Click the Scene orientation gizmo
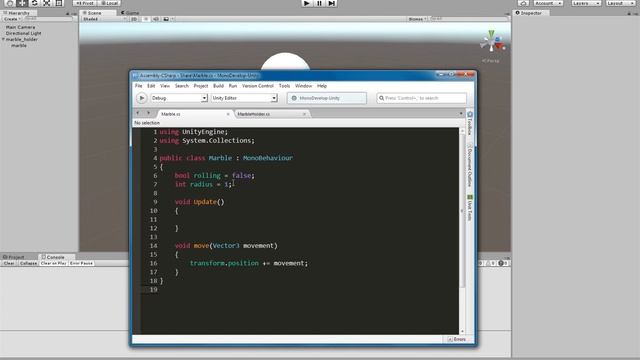 (x=492, y=42)
